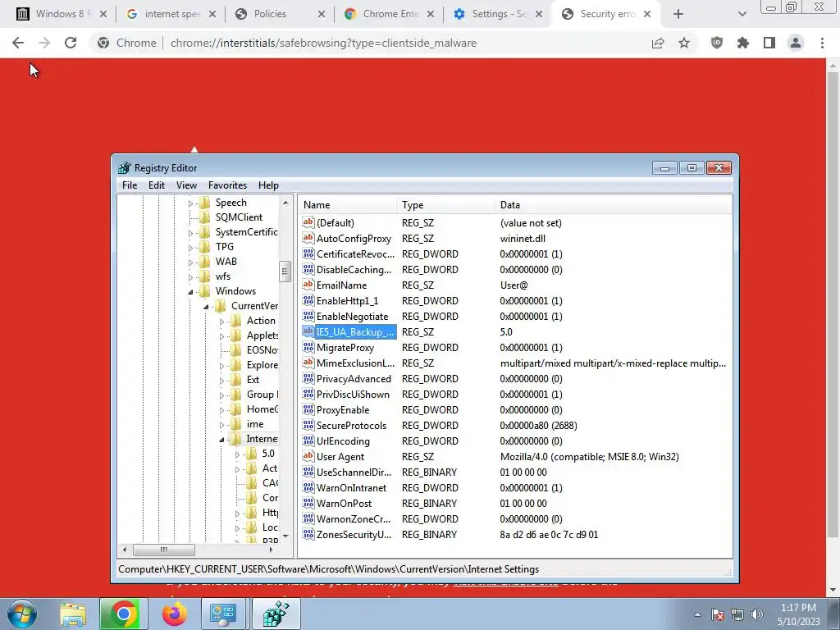Viewport: 840px width, 630px height.
Task: Launch Firefox from the taskbar
Action: tap(174, 614)
